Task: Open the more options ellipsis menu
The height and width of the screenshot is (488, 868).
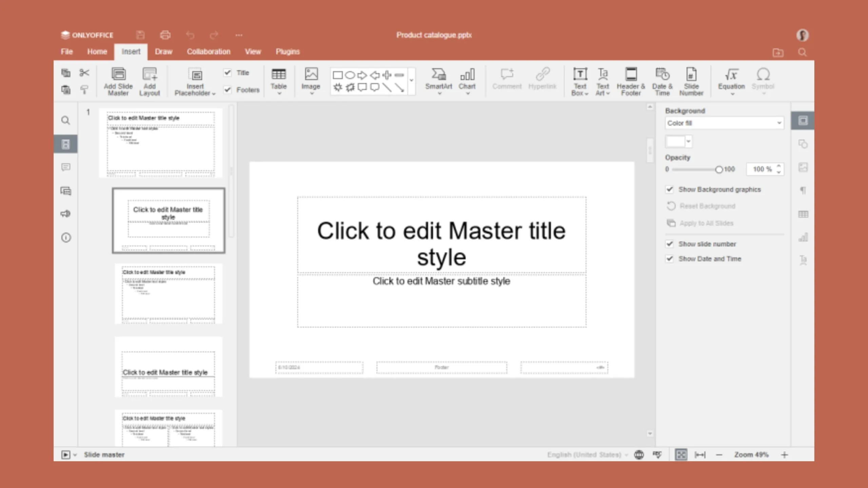Action: (239, 35)
